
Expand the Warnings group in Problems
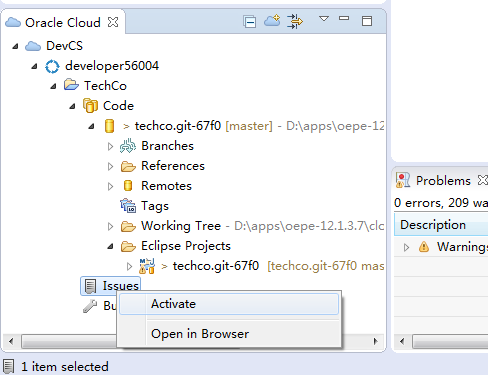tap(406, 247)
